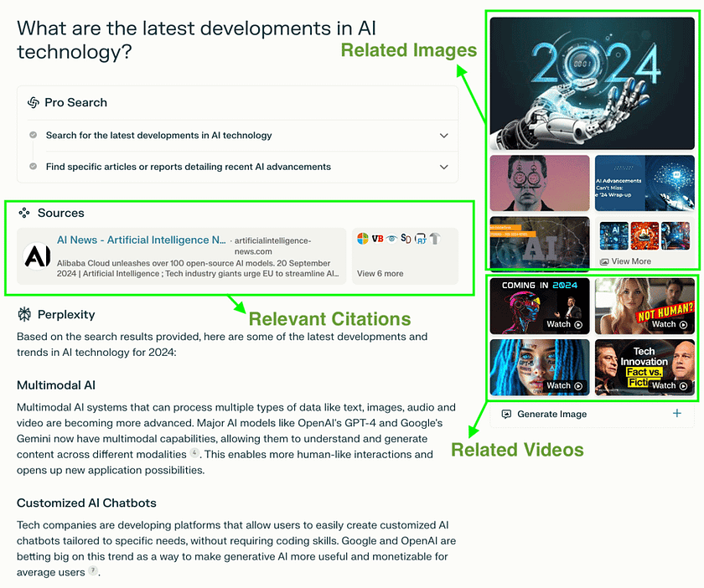
Task: Click the image icon beside View More
Action: pos(604,261)
